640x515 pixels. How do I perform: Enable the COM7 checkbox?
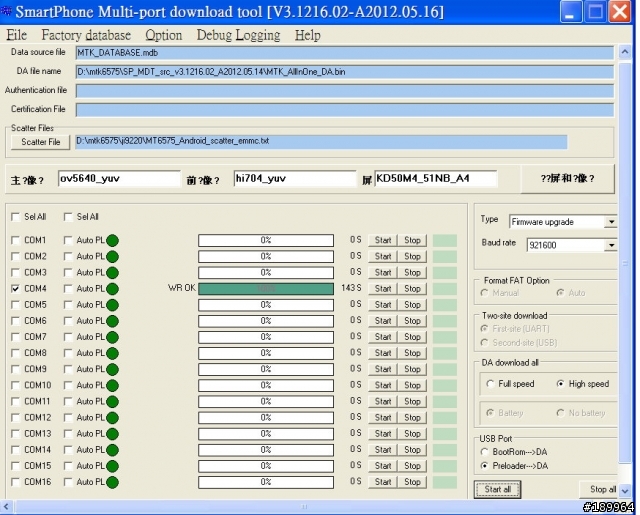coord(16,337)
